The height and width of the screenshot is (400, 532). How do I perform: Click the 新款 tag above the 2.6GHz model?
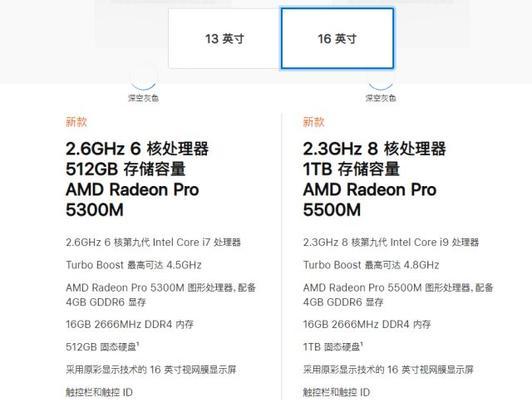pos(76,122)
